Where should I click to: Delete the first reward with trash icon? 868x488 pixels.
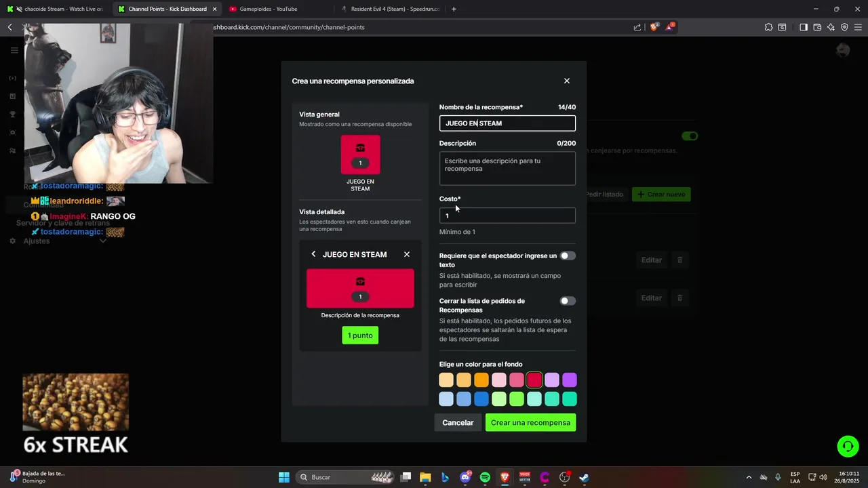tap(680, 260)
